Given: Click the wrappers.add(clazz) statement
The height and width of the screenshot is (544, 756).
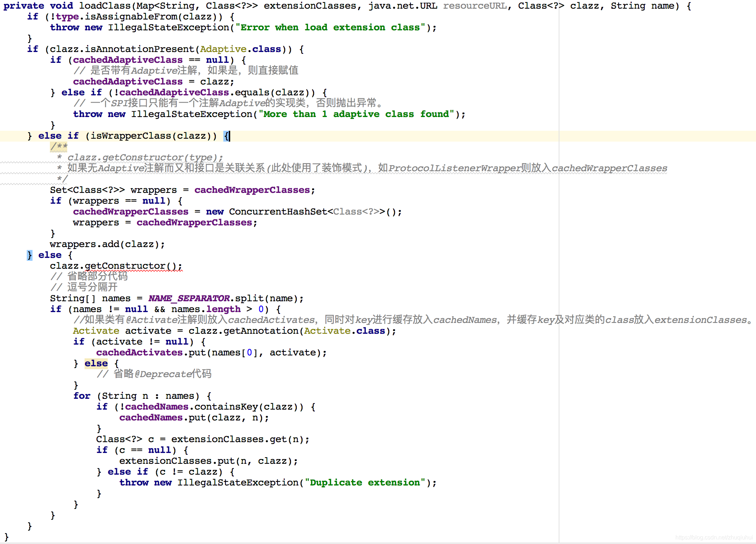Looking at the screenshot, I should coord(107,244).
